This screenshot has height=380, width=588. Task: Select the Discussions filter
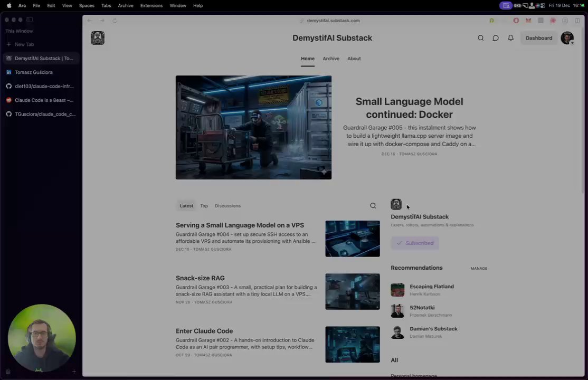pyautogui.click(x=227, y=205)
